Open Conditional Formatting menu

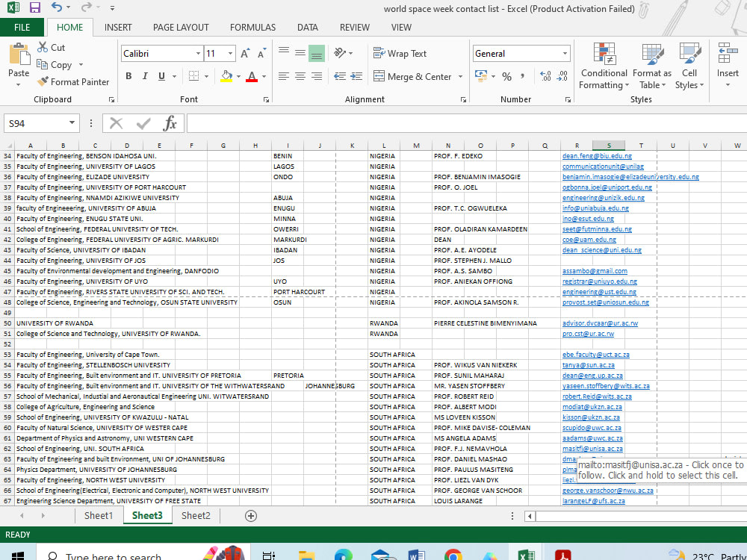coord(604,66)
